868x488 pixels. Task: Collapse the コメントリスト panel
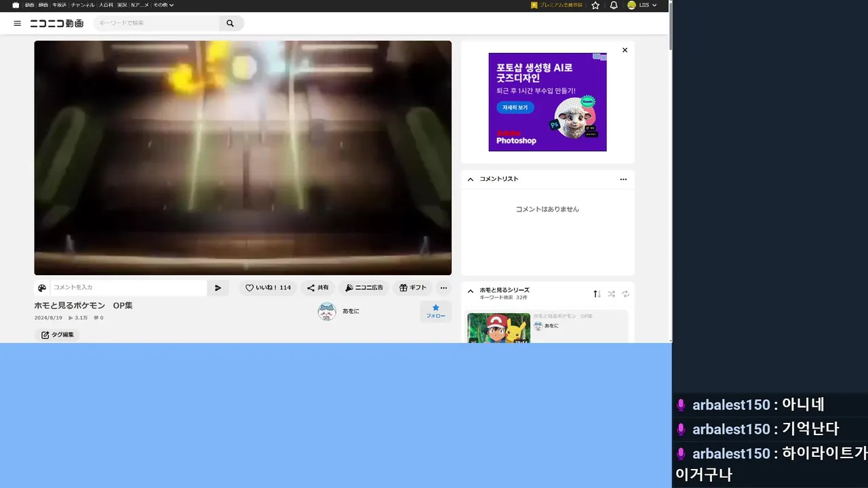(x=471, y=180)
